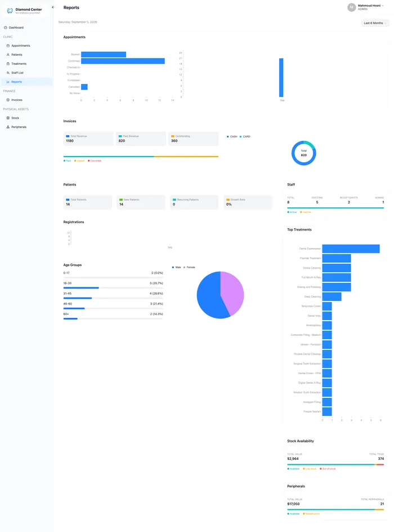Click the Confirmed appointments bar
The image size is (394, 532).
[123, 61]
